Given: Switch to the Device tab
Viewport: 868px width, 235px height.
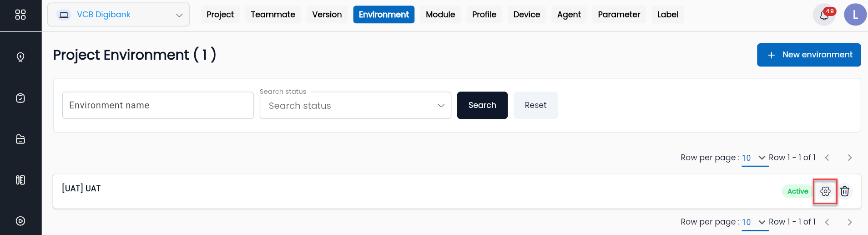Looking at the screenshot, I should pyautogui.click(x=527, y=15).
